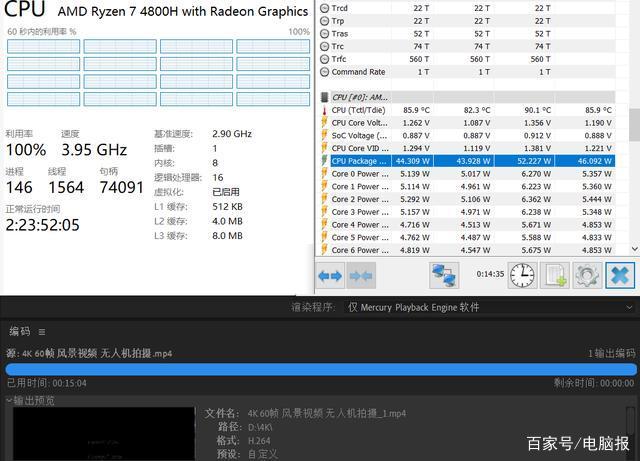Click HWiNFO collapse columns arrows icon
Screen dimensions: 640x461
click(x=361, y=276)
